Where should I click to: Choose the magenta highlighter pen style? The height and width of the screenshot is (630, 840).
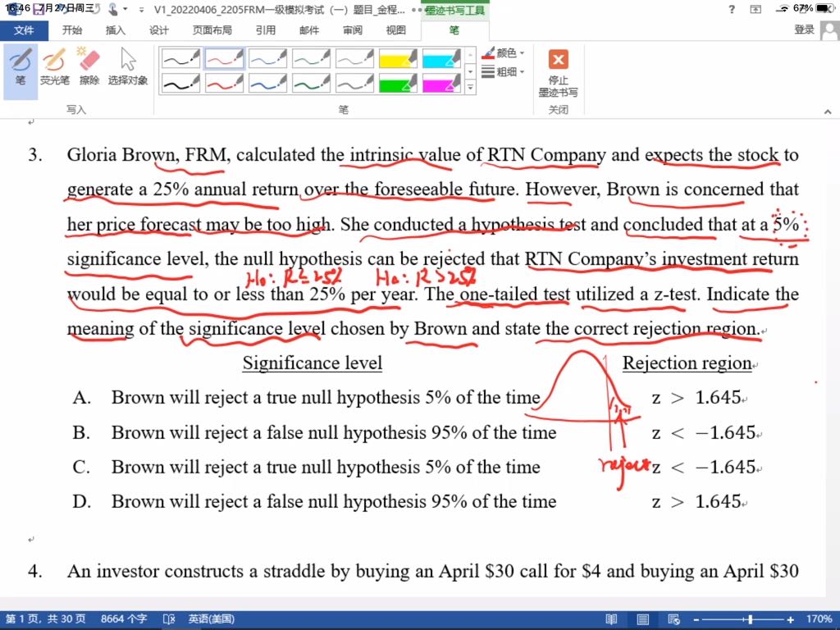tap(441, 83)
